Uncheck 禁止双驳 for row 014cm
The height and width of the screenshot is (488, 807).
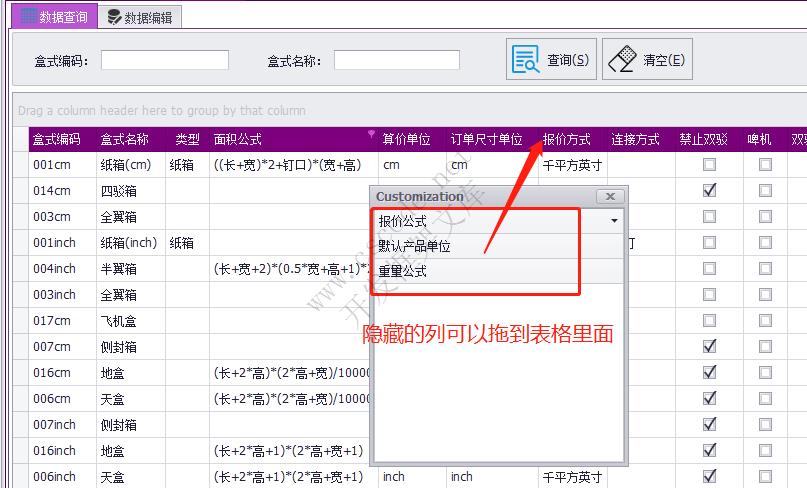pos(709,190)
